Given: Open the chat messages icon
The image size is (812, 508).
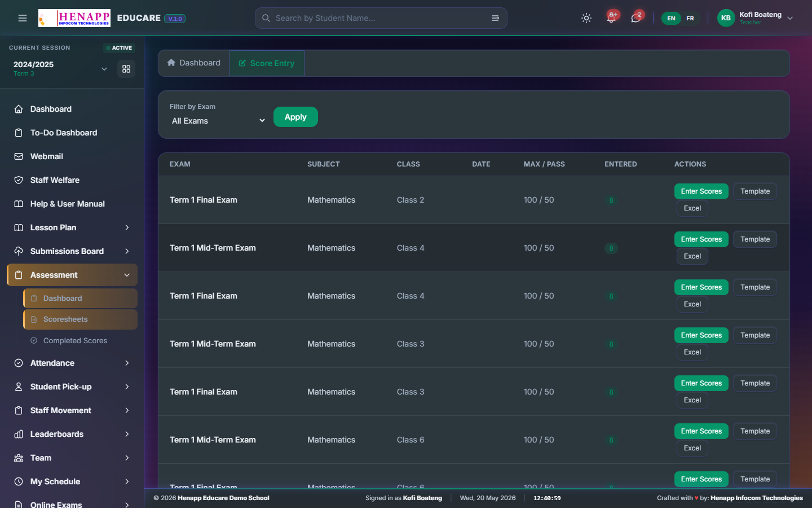Looking at the screenshot, I should click(x=636, y=18).
